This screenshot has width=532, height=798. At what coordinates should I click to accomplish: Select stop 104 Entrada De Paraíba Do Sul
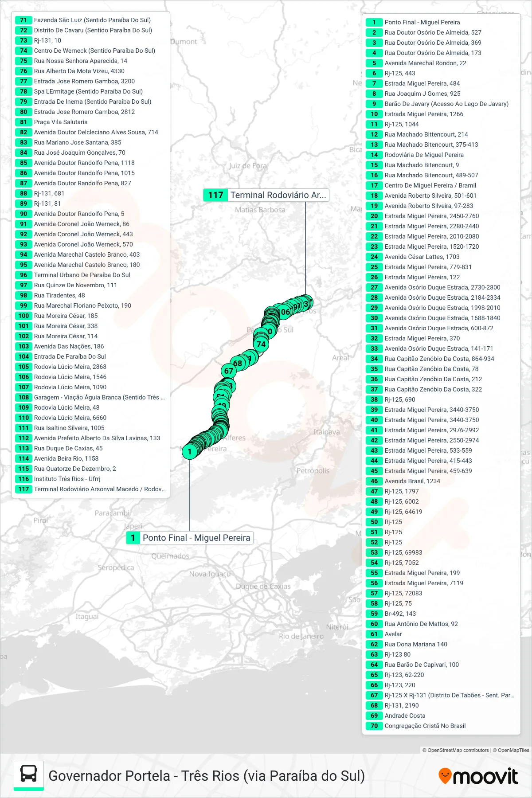point(90,356)
